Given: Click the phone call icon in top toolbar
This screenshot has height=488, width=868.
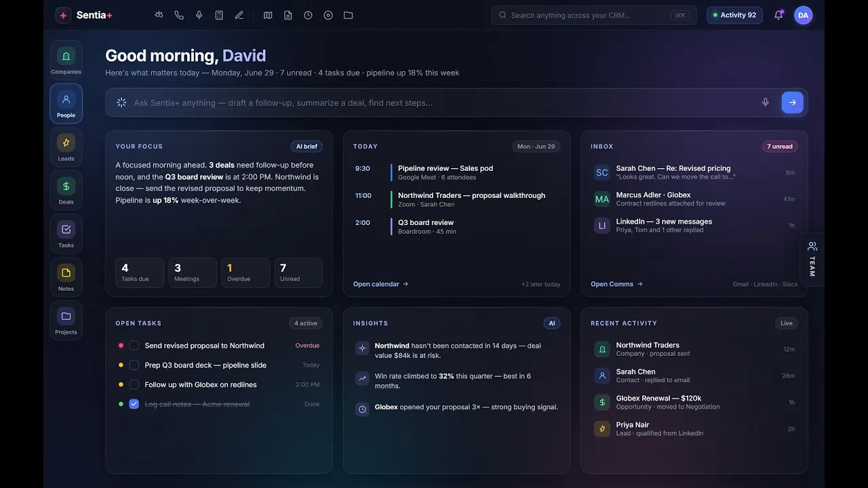Looking at the screenshot, I should click(x=179, y=15).
